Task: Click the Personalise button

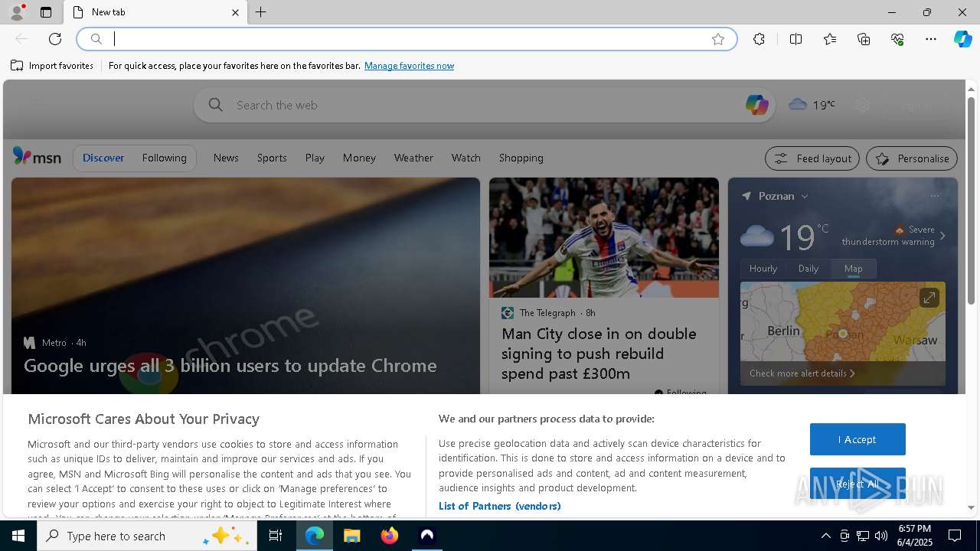Action: click(x=912, y=158)
